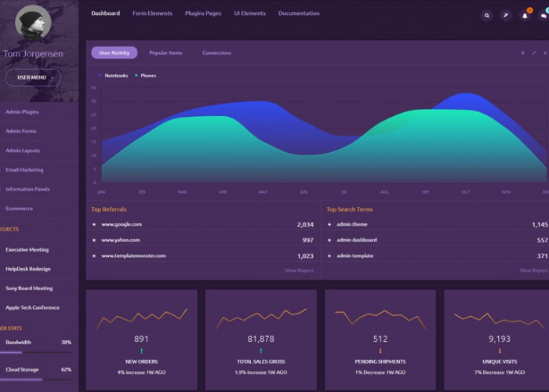Screen dimensions: 549x392
Task: Click the 38% Bandwidth value
Action: (x=66, y=343)
